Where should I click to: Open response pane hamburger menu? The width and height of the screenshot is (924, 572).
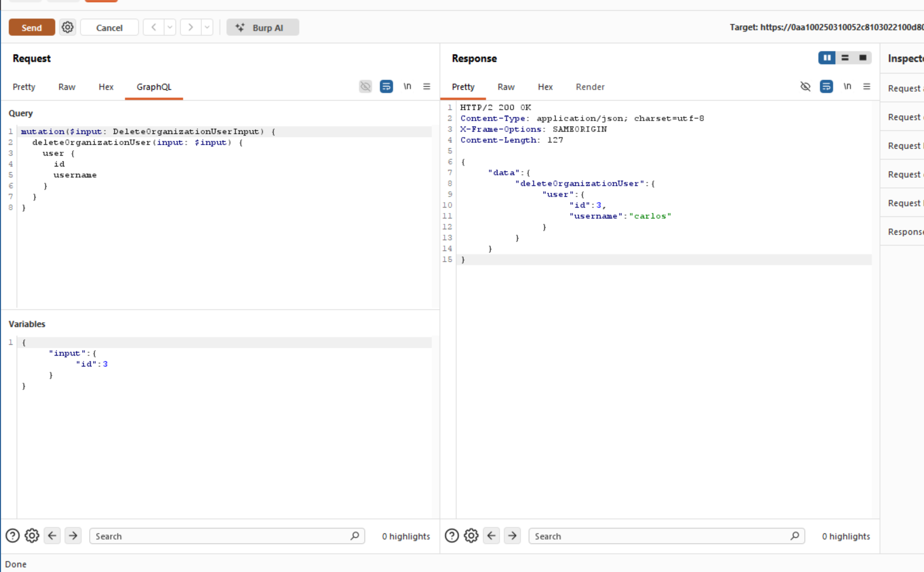click(x=867, y=86)
